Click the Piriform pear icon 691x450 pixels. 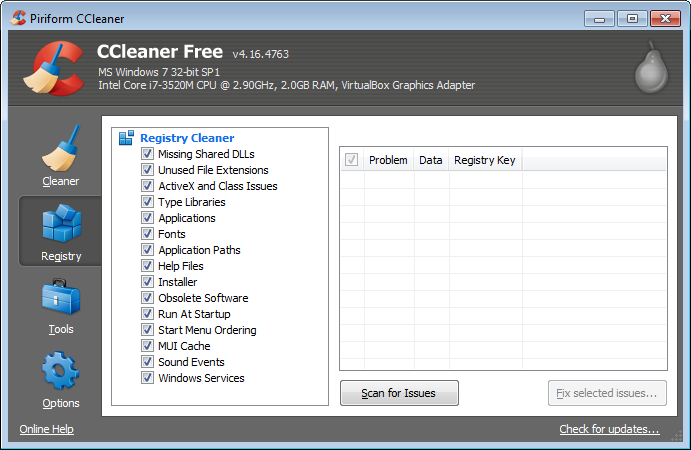tap(649, 71)
